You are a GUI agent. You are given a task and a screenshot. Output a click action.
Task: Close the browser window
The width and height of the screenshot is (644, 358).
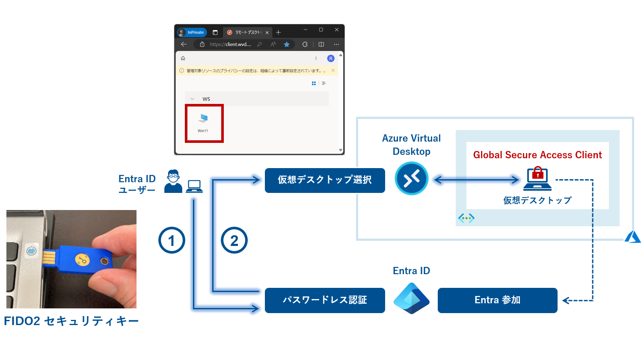point(337,30)
